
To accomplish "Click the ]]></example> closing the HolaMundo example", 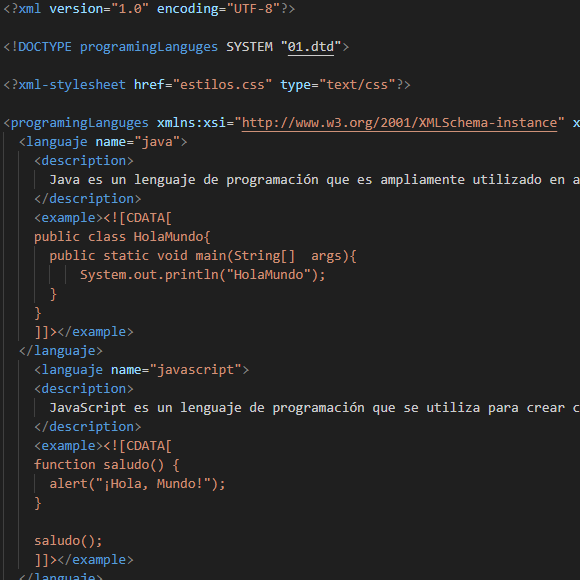I will point(84,332).
